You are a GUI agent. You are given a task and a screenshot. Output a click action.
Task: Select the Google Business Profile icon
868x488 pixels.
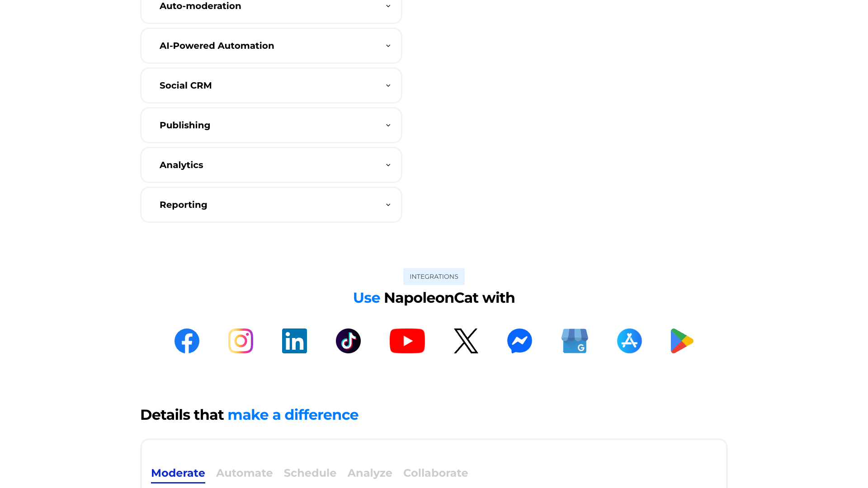574,341
